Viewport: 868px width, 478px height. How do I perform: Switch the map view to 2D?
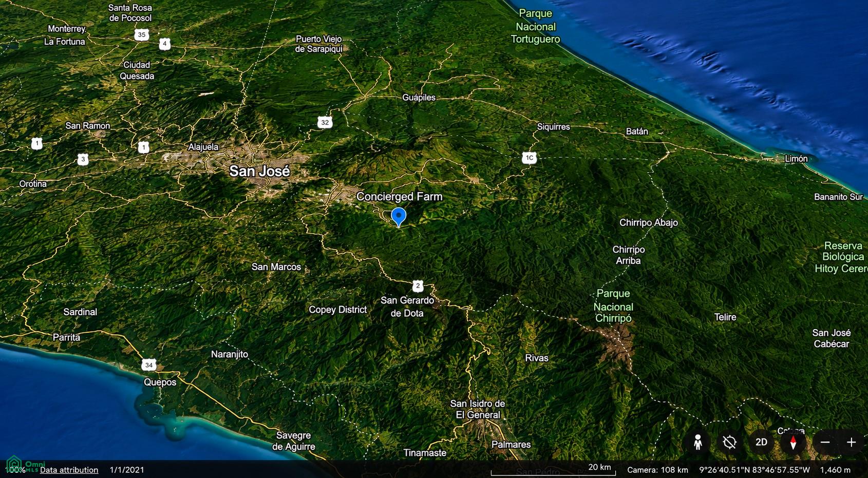[761, 442]
